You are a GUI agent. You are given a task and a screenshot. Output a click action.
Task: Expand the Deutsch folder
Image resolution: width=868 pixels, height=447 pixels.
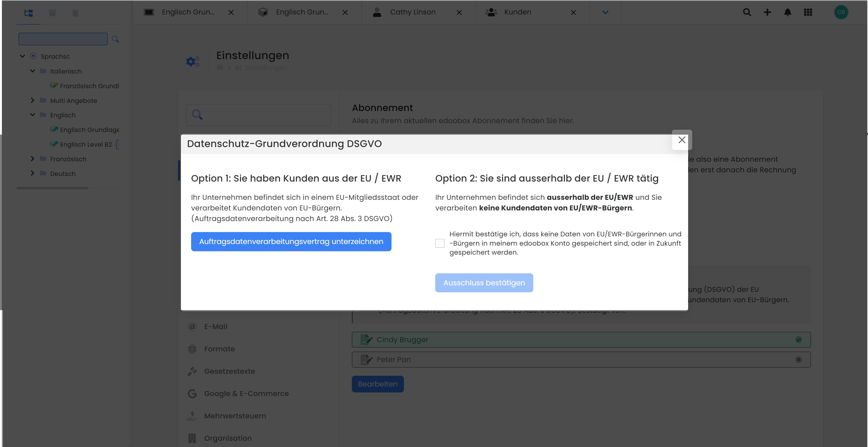tap(33, 173)
